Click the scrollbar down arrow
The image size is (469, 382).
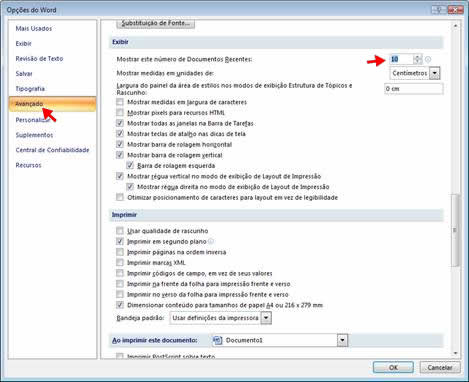[455, 354]
